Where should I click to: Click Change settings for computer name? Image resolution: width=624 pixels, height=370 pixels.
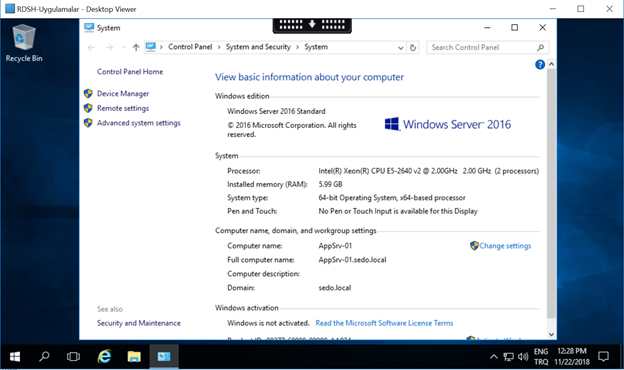coord(505,246)
